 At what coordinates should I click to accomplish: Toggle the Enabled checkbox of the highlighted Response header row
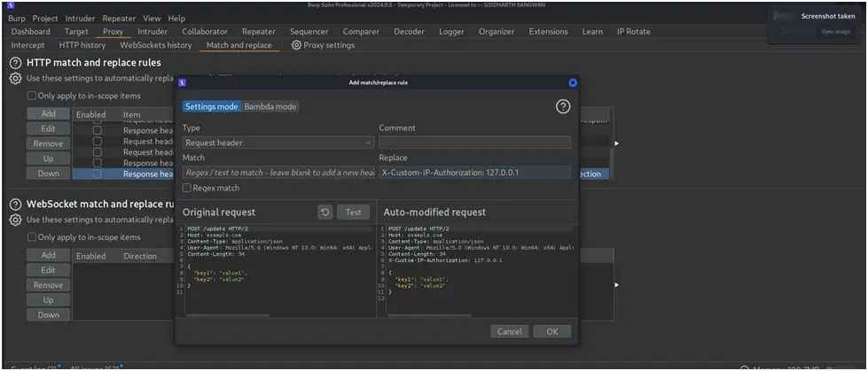point(98,174)
